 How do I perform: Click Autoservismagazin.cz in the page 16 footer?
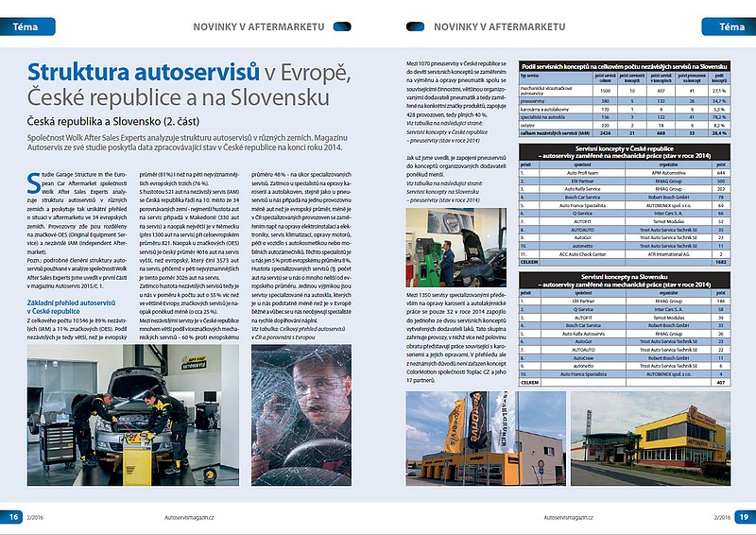189,517
